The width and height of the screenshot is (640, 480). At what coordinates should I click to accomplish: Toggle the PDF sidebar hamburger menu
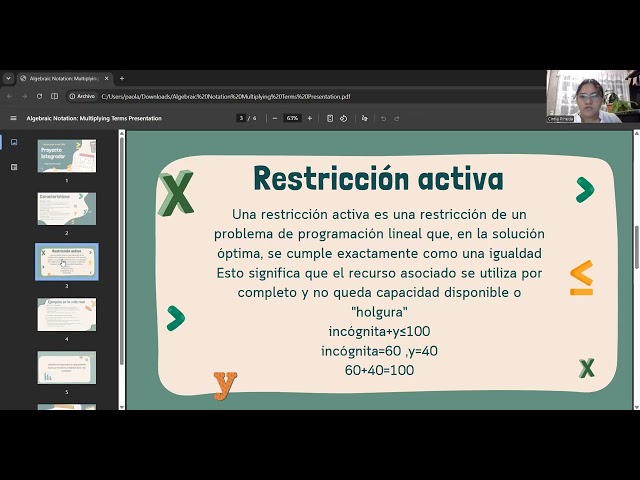pos(13,118)
